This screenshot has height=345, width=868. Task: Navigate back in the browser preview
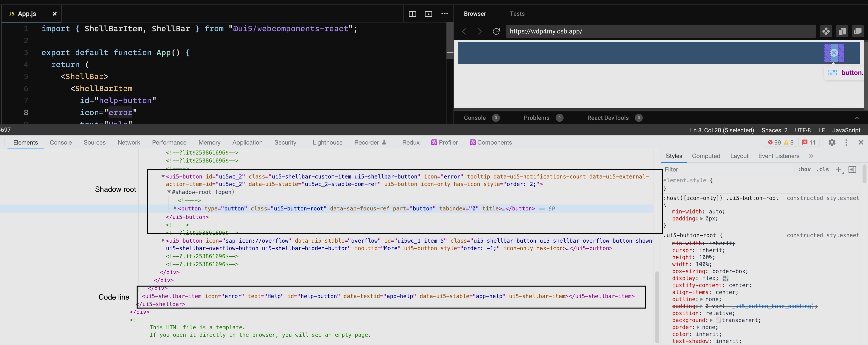[x=464, y=31]
